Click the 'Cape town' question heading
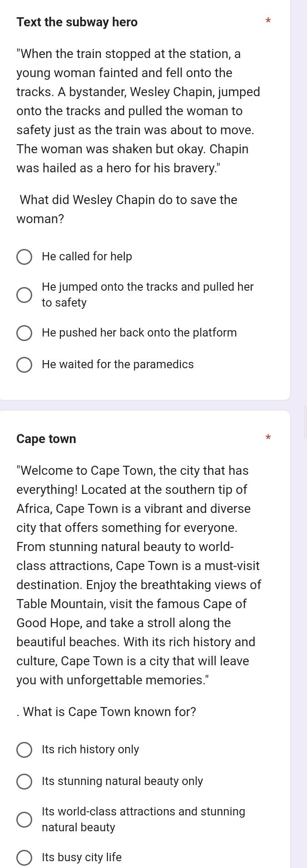The height and width of the screenshot is (868, 307). pyautogui.click(x=46, y=439)
